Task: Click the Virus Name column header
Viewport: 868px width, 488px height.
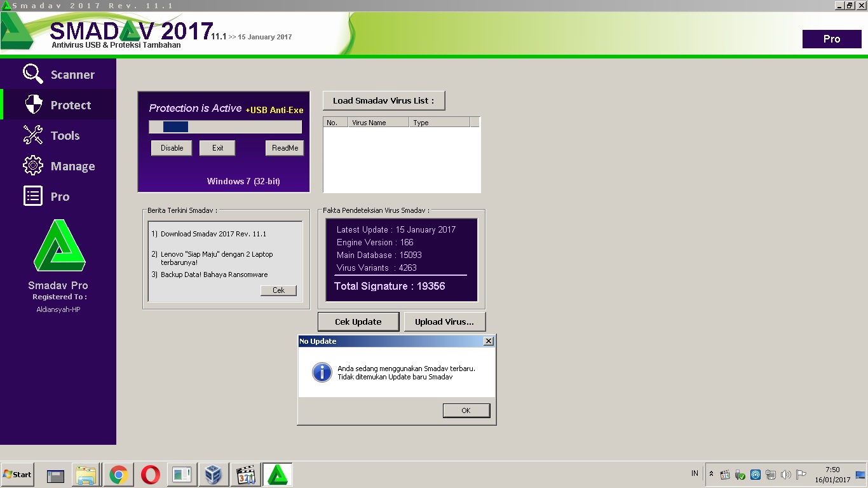Action: click(x=378, y=123)
